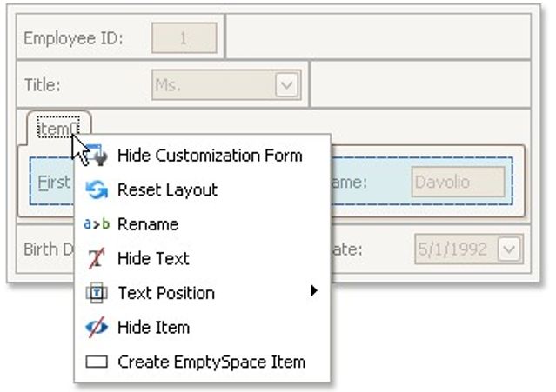Choose Create EmptySpace Item option
Viewport: 556px width, 392px height.
click(211, 362)
